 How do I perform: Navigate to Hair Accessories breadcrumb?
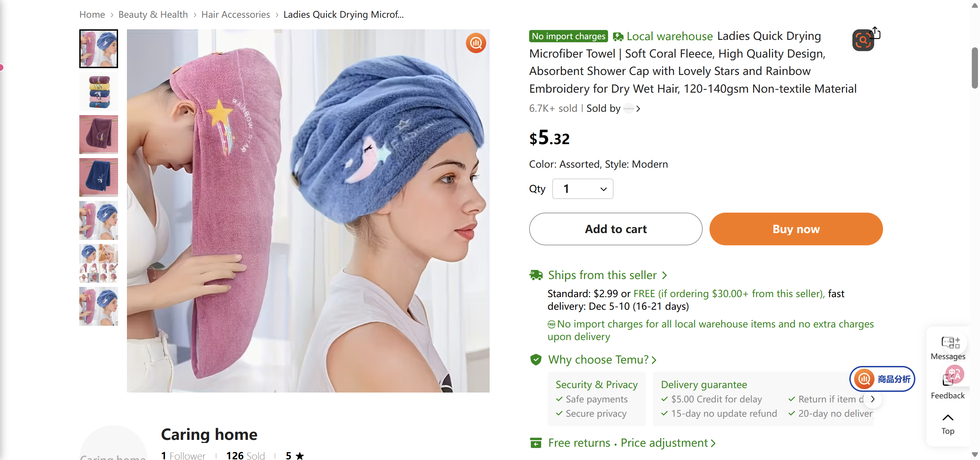235,14
